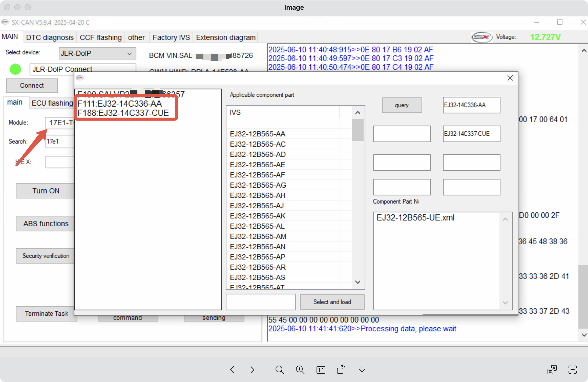588x382 pixels.
Task: Click the Module field showing 17E1
Action: click(60, 123)
